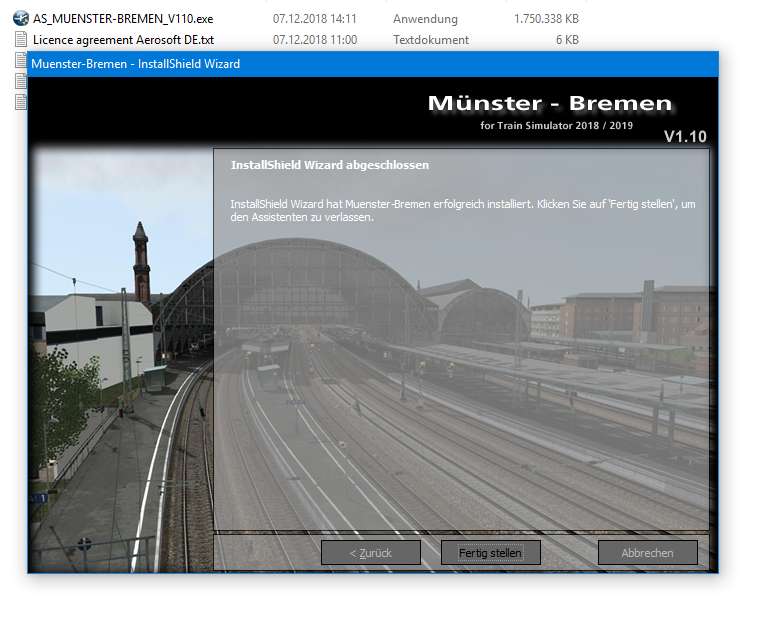
Task: Click the 'InstallShield Wizard abgeschlossen' heading
Action: [x=330, y=165]
